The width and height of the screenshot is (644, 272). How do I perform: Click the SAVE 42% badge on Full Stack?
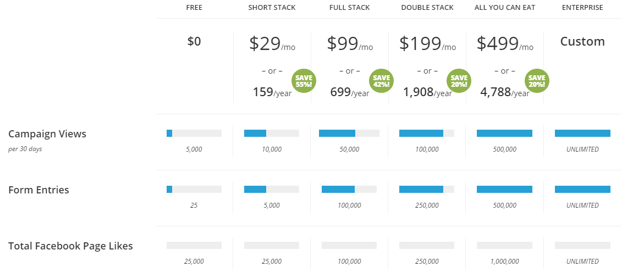382,81
